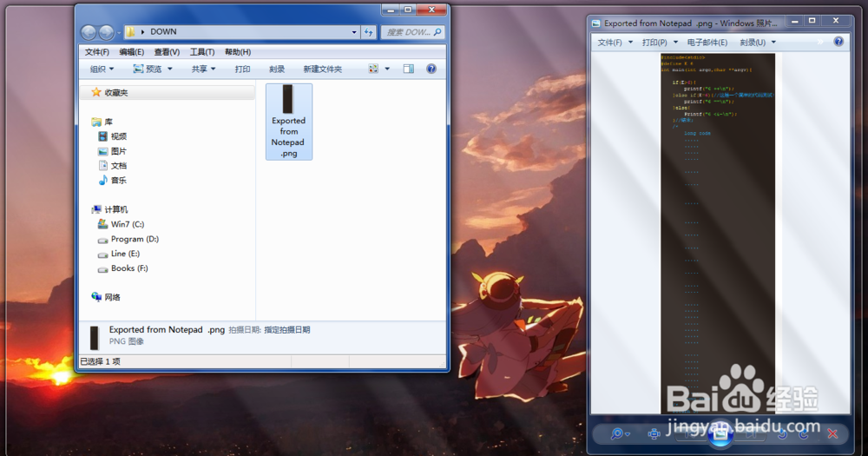This screenshot has width=868, height=456.
Task: Click 指定拍摄日期 in details pane
Action: pyautogui.click(x=286, y=330)
